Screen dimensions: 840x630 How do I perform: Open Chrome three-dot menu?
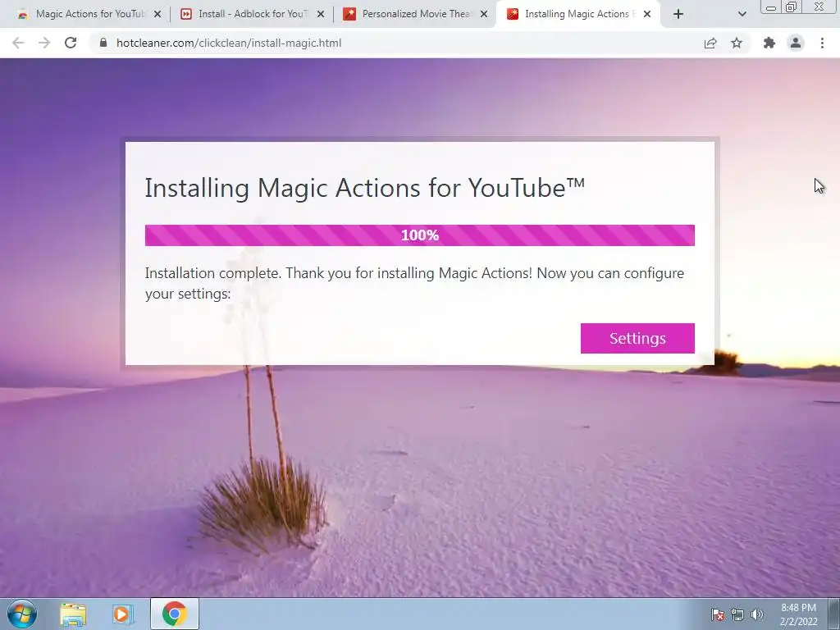pyautogui.click(x=822, y=43)
